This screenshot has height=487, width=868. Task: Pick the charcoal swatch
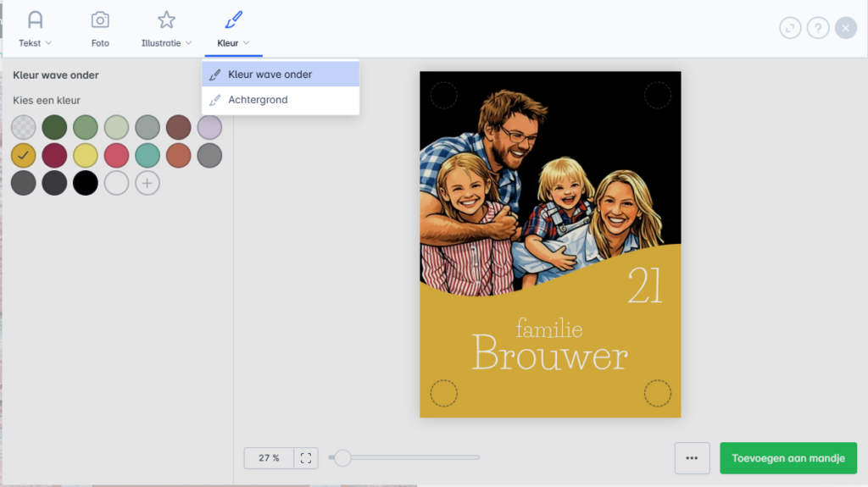pos(54,183)
